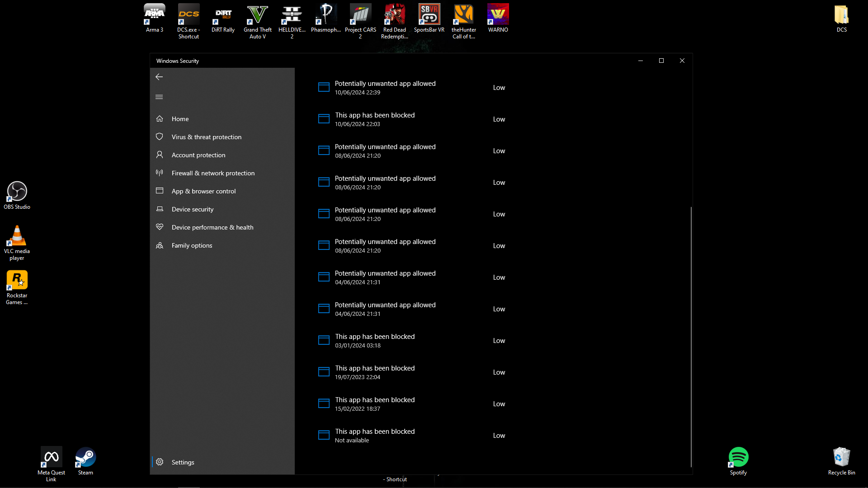This screenshot has width=868, height=488.
Task: Click icon of 03/01/2024 blocked entry
Action: tap(324, 340)
